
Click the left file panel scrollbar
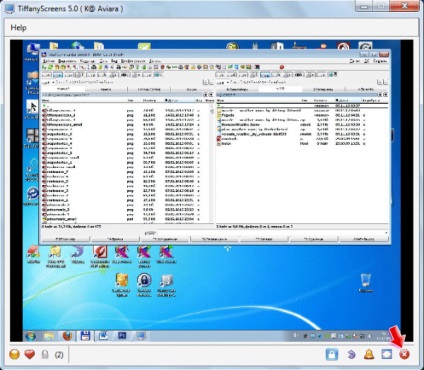[x=211, y=163]
